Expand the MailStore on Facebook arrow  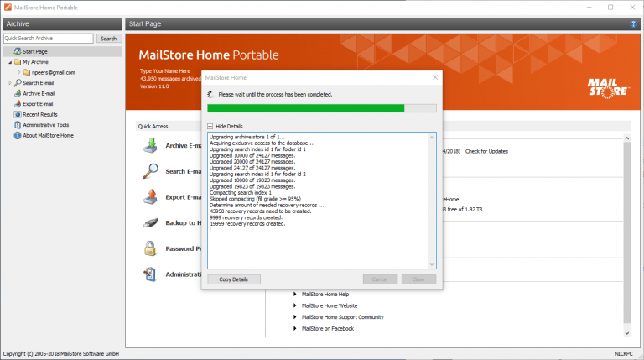pos(295,329)
